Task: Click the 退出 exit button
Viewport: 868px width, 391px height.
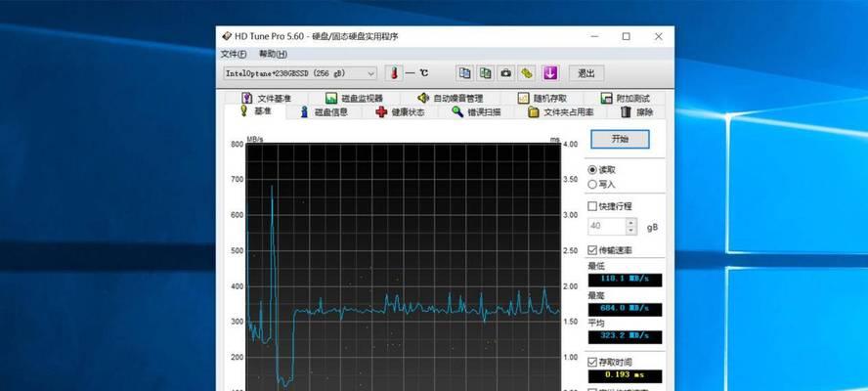Action: pos(586,73)
